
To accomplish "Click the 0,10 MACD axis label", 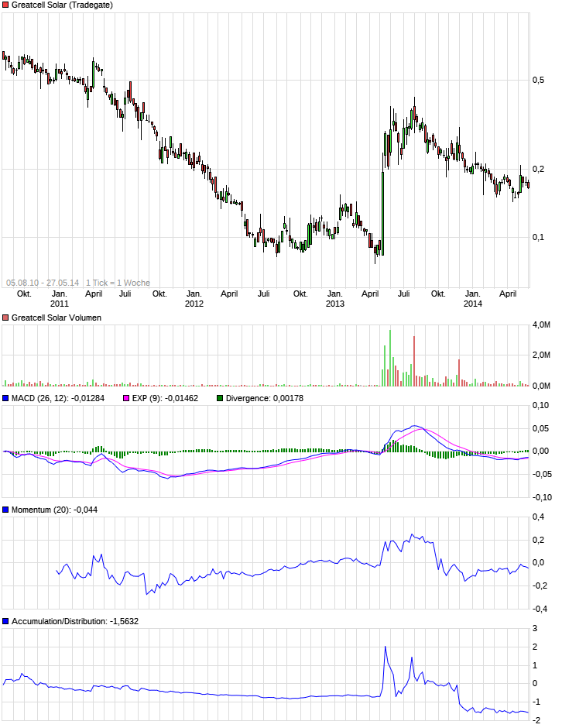I will click(540, 405).
